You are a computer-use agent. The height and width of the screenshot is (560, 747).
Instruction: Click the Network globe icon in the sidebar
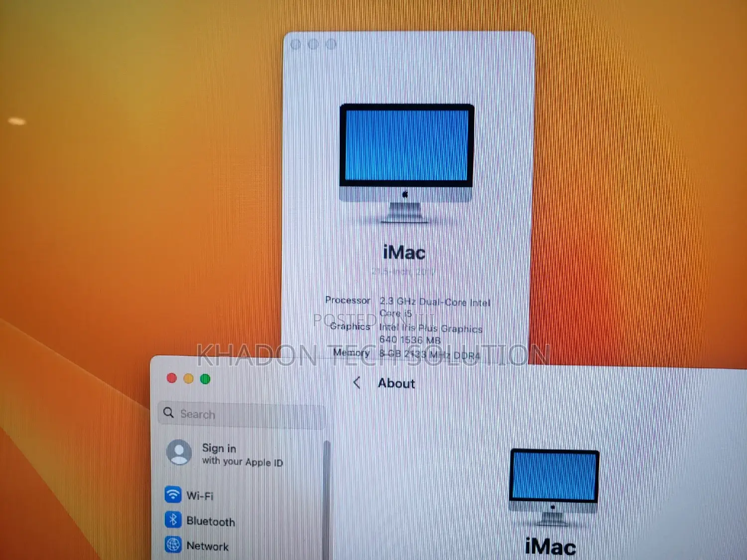pos(173,545)
